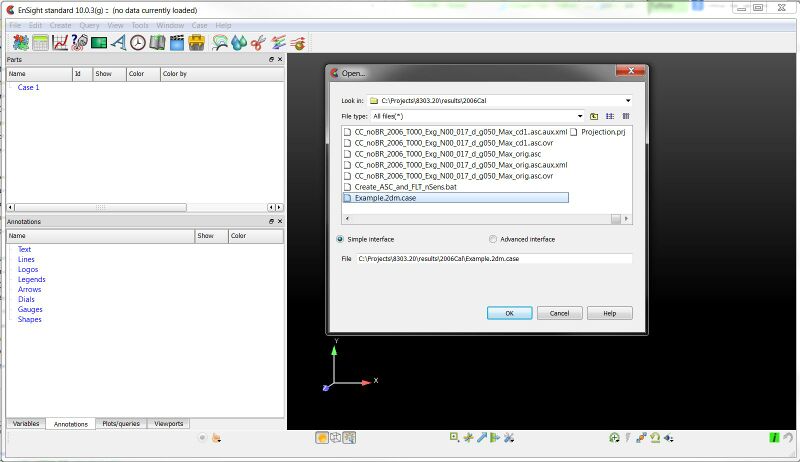Image resolution: width=800 pixels, height=462 pixels.
Task: Open the Tools menu
Action: 140,25
